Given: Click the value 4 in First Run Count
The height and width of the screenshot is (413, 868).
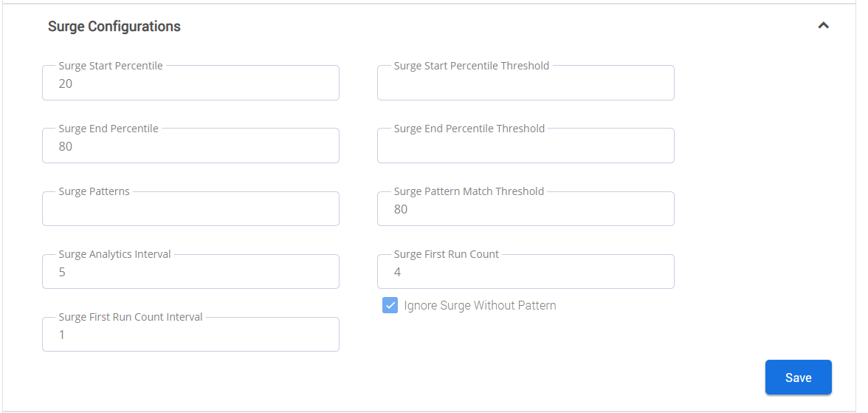Looking at the screenshot, I should click(x=397, y=272).
